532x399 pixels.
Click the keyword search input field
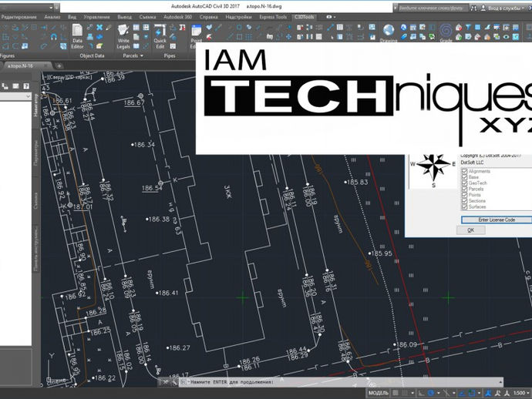(432, 8)
